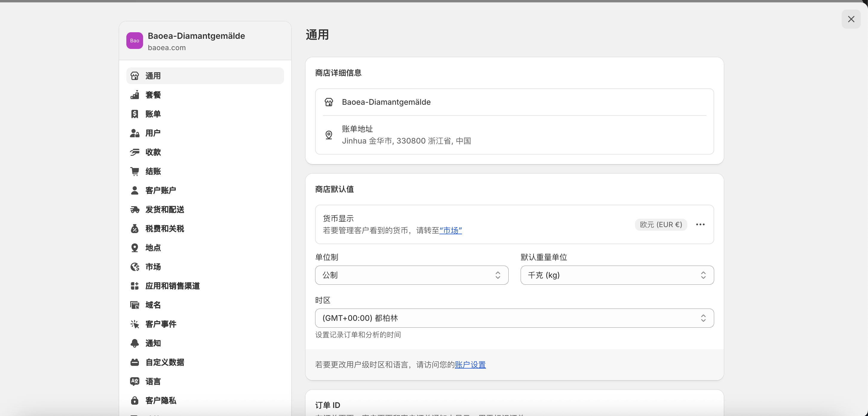Screen dimensions: 868x416
Task: Open the 结账 checkout settings
Action: [205, 171]
